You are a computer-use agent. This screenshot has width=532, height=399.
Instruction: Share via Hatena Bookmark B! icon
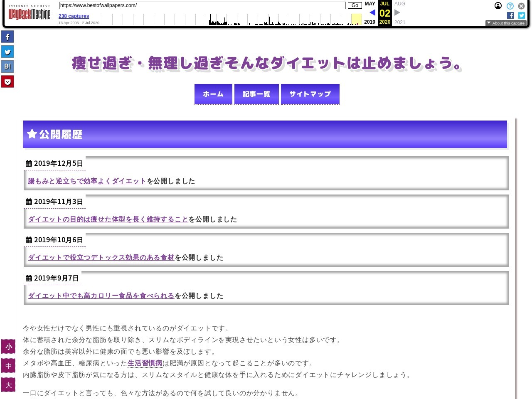coord(7,66)
